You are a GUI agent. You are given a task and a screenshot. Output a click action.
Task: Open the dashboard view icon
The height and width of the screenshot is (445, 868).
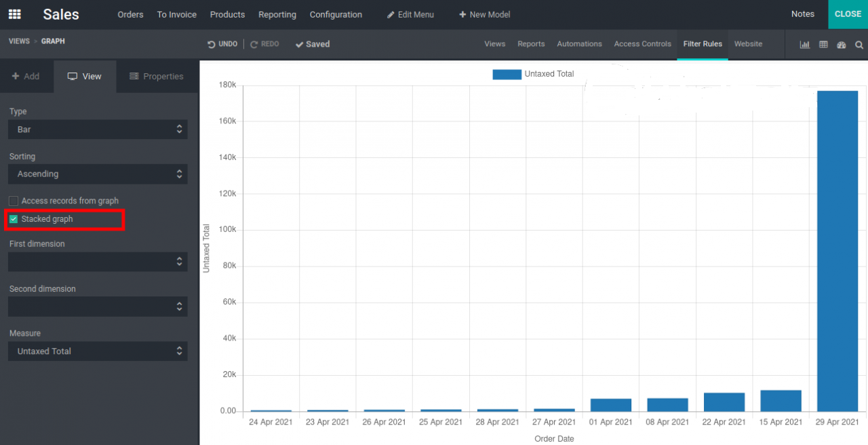[842, 45]
